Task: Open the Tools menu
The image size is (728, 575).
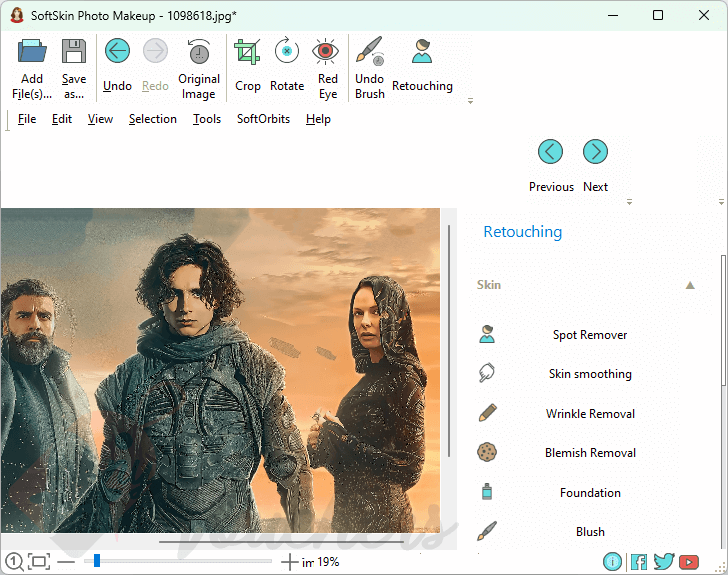Action: [x=207, y=119]
